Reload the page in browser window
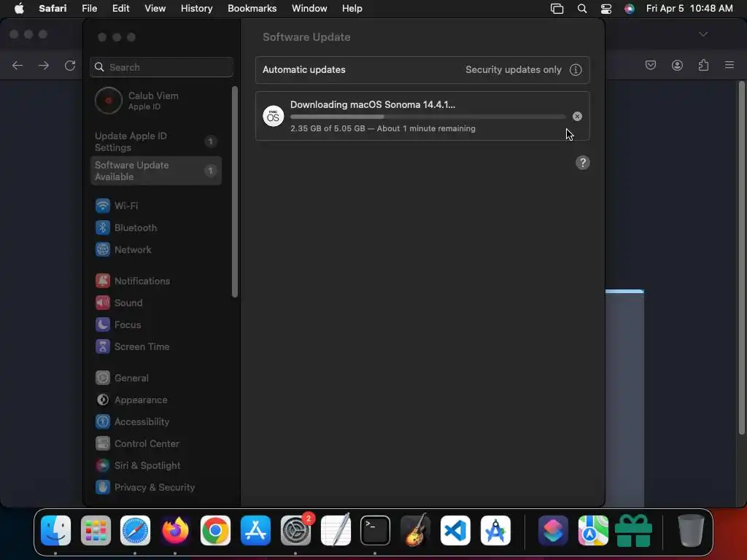Screen dimensions: 747x560 tap(70, 65)
